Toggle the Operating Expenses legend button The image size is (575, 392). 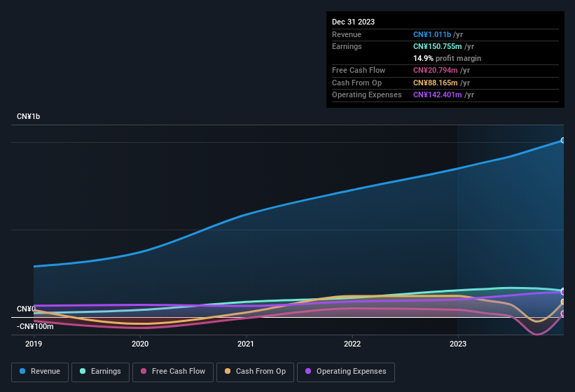pos(346,372)
